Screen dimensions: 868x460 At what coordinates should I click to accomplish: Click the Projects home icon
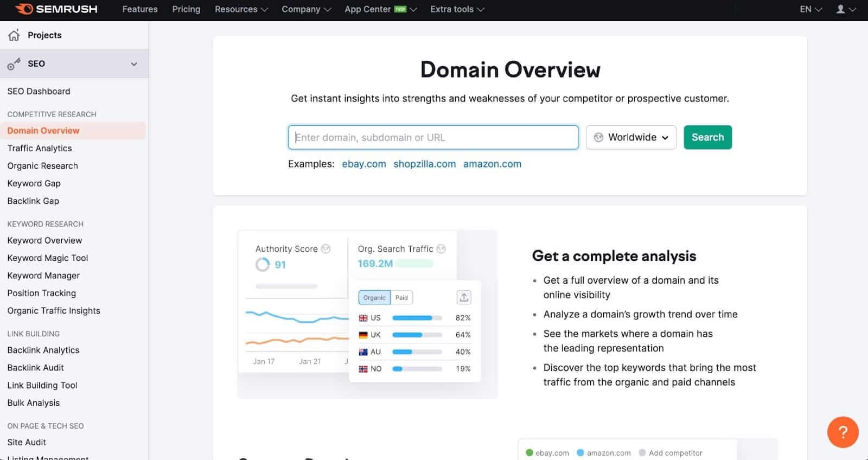pyautogui.click(x=14, y=35)
